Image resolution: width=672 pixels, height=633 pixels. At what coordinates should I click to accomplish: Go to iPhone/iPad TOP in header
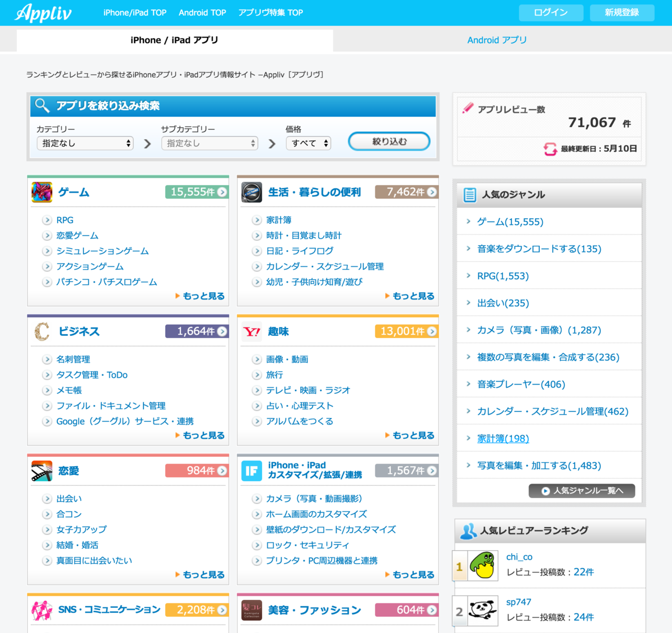coord(135,13)
